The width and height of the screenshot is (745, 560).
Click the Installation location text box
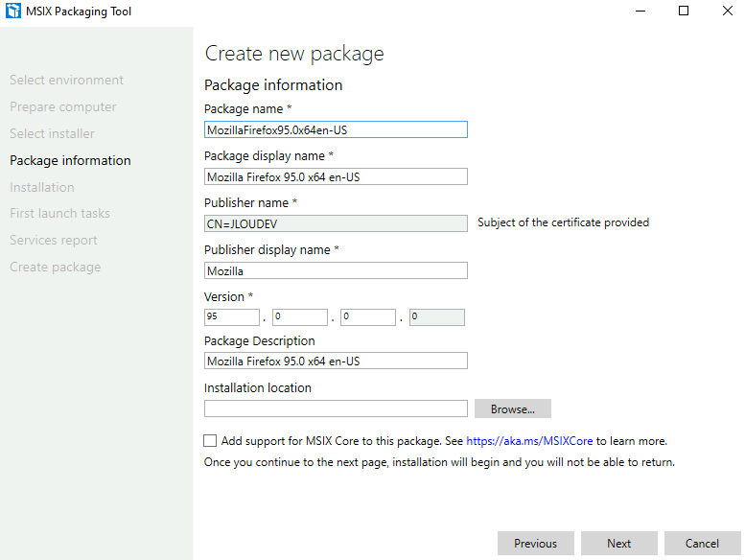(x=336, y=408)
